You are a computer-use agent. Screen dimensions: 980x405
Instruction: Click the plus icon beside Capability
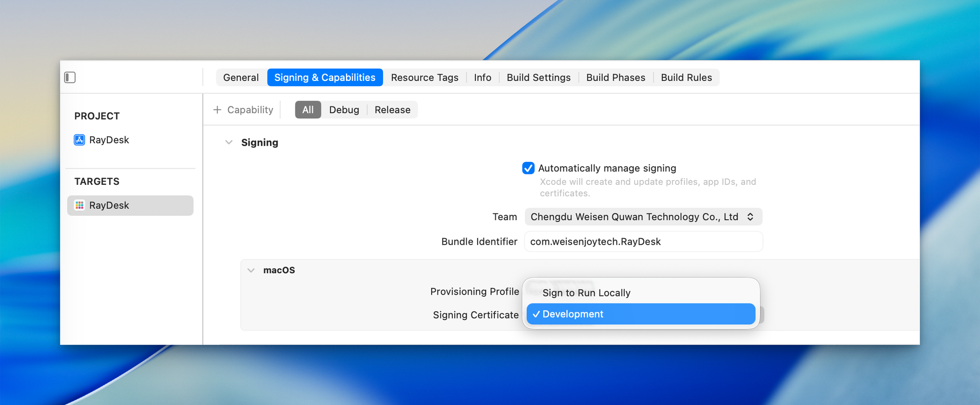(218, 110)
